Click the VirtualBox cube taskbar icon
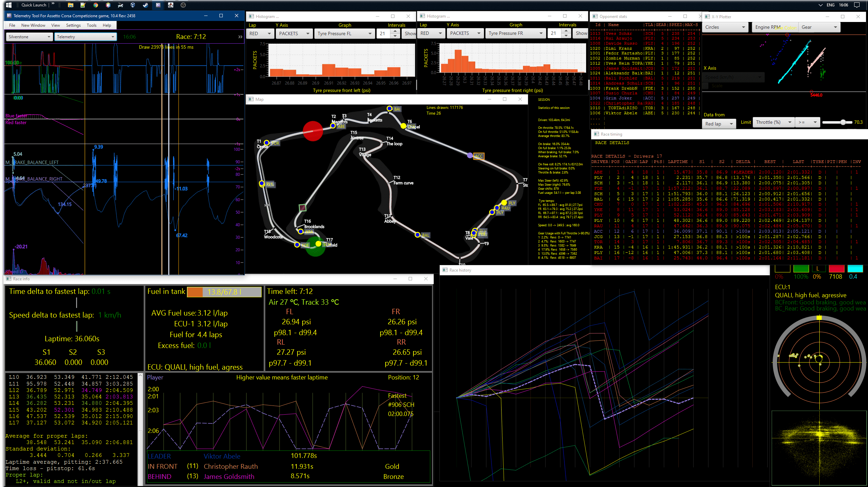 [x=133, y=5]
